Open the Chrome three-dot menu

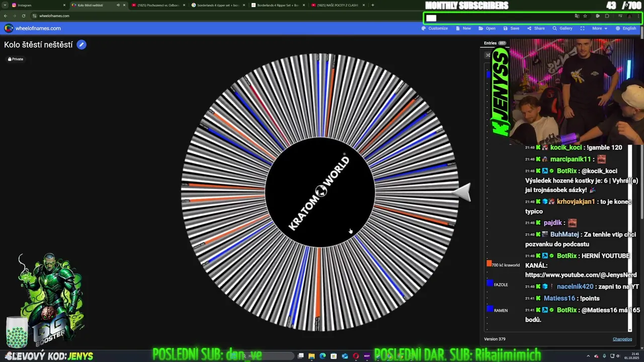(639, 16)
